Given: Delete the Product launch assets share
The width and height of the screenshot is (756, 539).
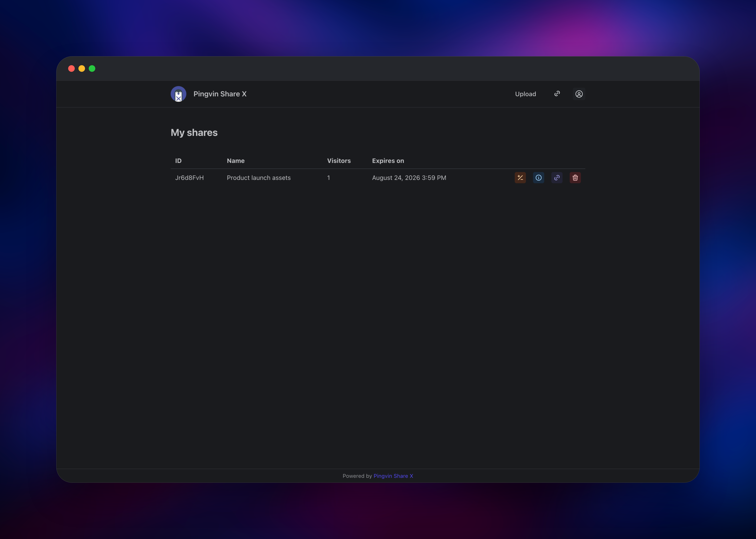Looking at the screenshot, I should coord(575,178).
